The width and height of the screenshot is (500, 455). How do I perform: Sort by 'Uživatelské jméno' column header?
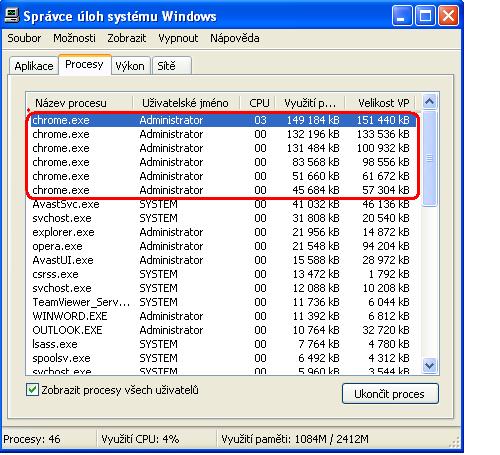tap(186, 103)
